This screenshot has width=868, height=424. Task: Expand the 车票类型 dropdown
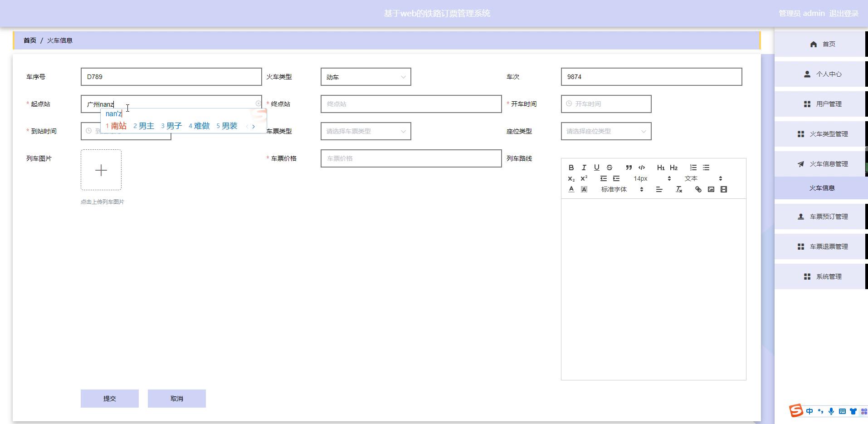pos(366,131)
